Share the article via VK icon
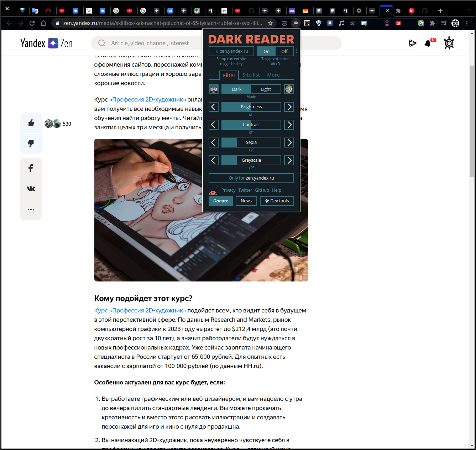 click(x=31, y=188)
